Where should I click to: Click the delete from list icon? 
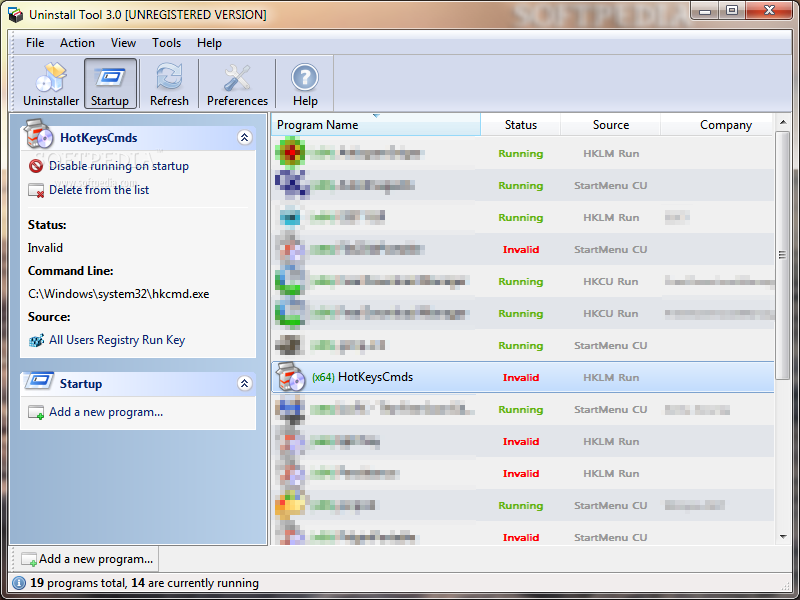pyautogui.click(x=36, y=190)
